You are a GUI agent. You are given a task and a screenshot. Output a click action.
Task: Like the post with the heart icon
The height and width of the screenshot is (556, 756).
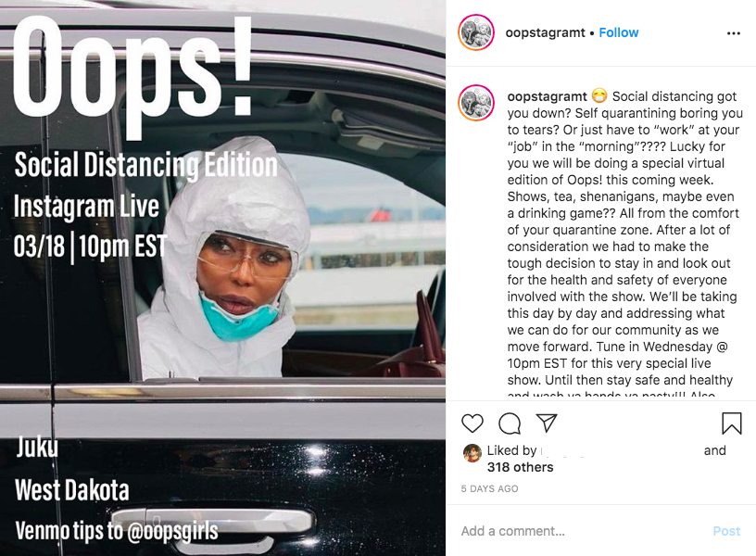pyautogui.click(x=472, y=423)
